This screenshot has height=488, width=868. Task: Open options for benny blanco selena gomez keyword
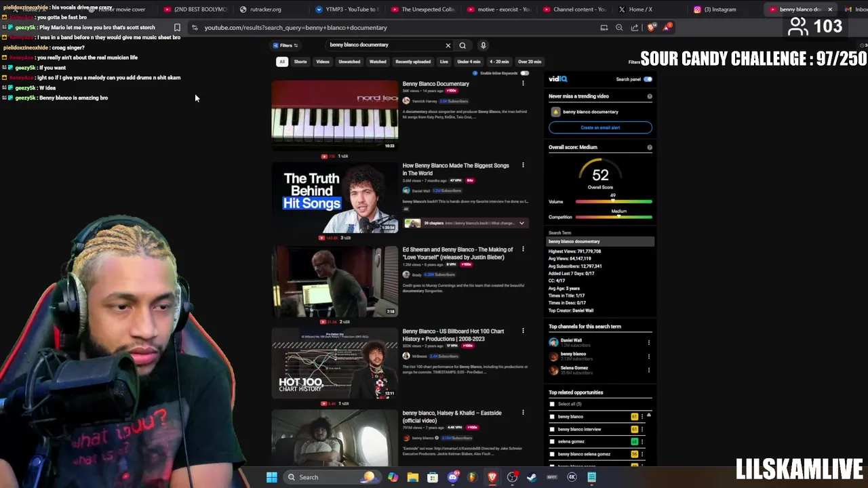click(x=642, y=454)
